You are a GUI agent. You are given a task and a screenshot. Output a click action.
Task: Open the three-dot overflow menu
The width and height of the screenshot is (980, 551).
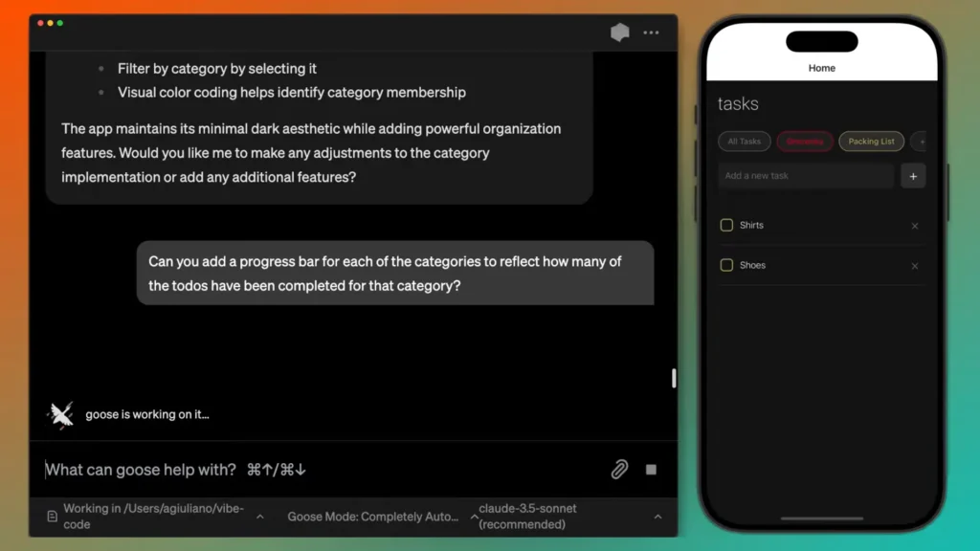click(x=652, y=33)
